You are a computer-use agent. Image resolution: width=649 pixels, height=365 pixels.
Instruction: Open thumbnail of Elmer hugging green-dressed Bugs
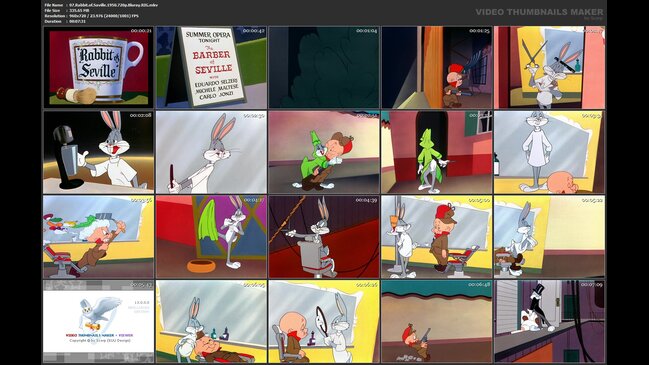click(324, 152)
